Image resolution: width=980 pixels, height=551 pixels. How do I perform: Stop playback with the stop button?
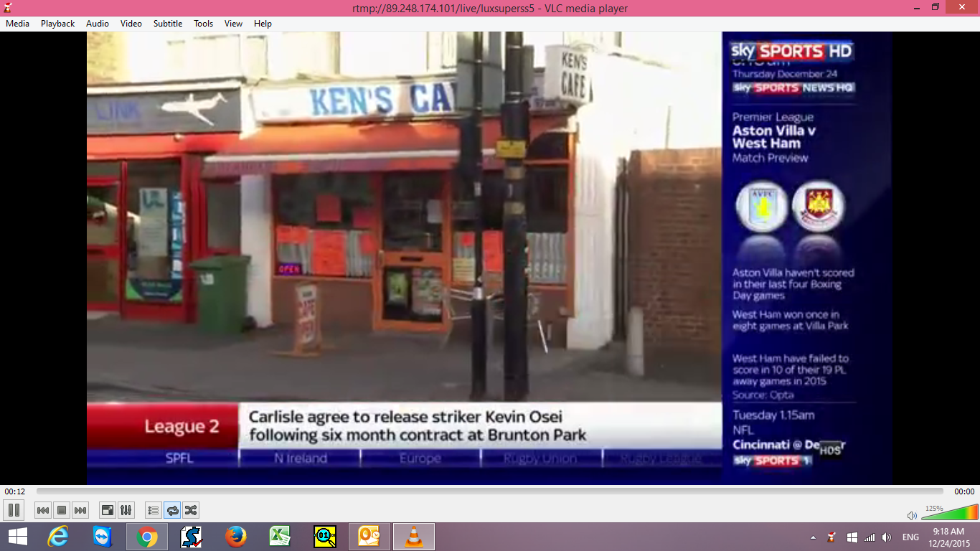point(62,510)
